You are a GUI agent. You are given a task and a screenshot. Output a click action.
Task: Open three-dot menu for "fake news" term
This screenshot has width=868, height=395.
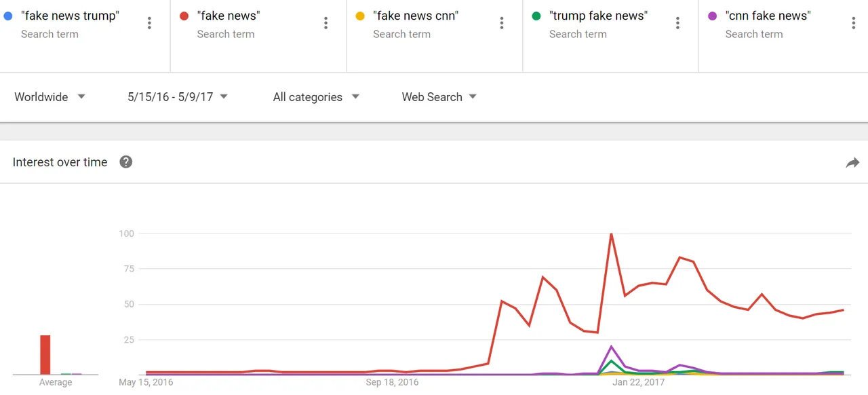(x=325, y=23)
